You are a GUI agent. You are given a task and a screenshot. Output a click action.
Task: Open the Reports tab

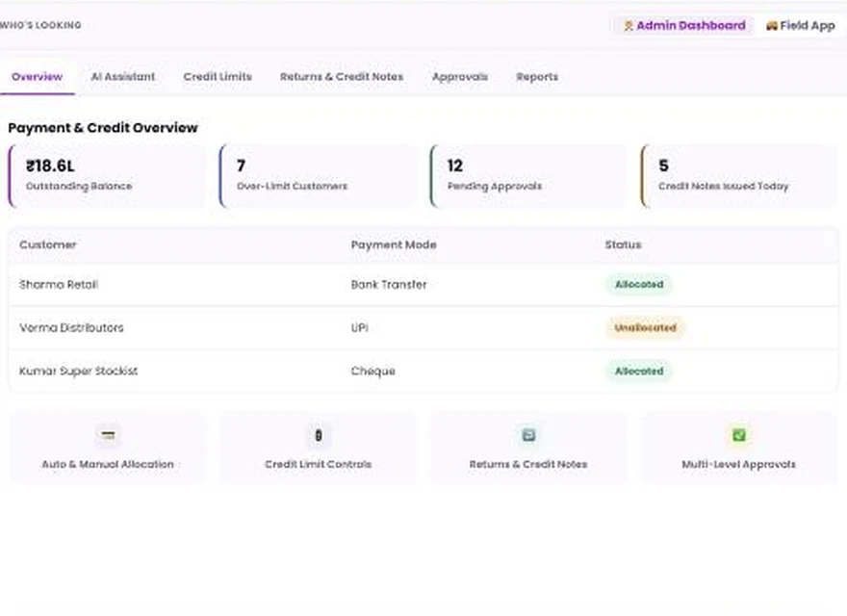pyautogui.click(x=537, y=77)
